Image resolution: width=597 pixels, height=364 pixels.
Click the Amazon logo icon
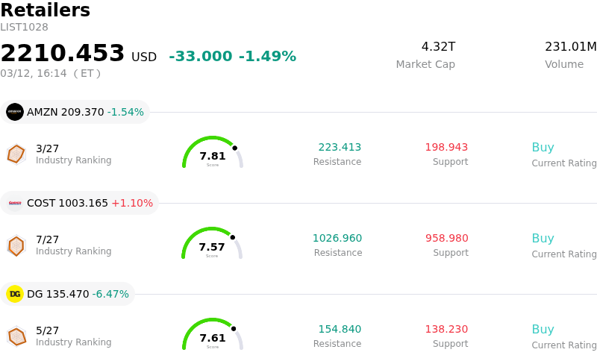click(x=15, y=112)
